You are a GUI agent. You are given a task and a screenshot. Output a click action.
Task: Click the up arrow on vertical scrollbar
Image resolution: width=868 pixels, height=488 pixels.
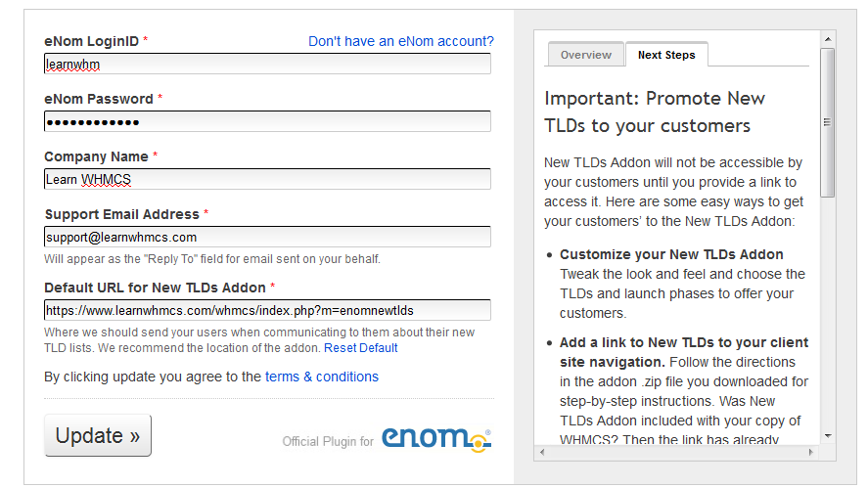click(828, 39)
